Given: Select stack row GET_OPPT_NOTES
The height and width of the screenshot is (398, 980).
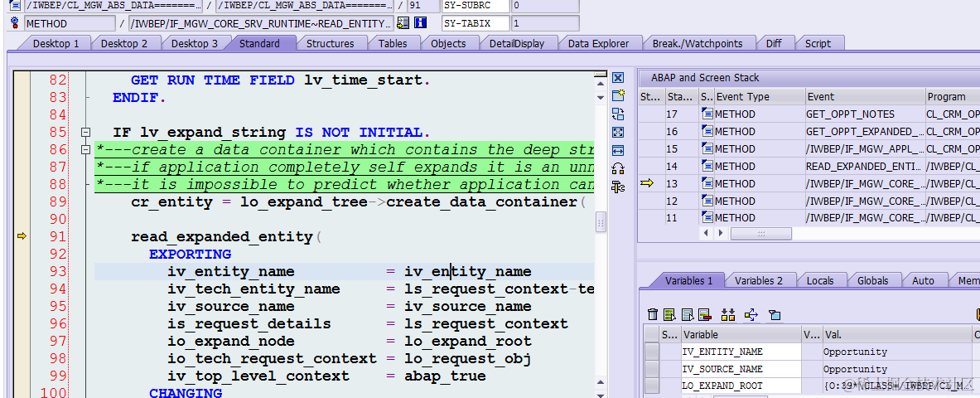Looking at the screenshot, I should (x=864, y=114).
